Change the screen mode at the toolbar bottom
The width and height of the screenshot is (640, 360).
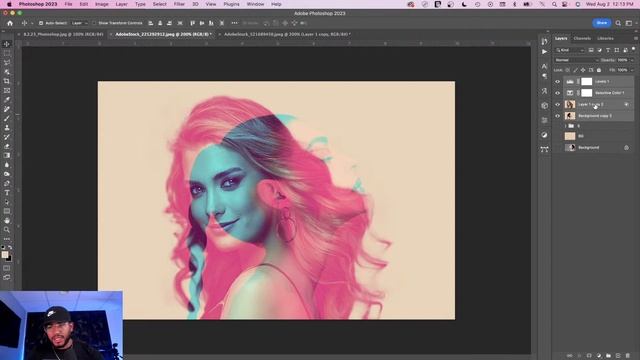click(7, 278)
